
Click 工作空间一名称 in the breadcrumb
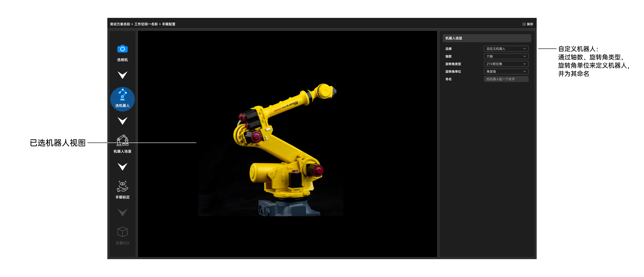point(146,24)
